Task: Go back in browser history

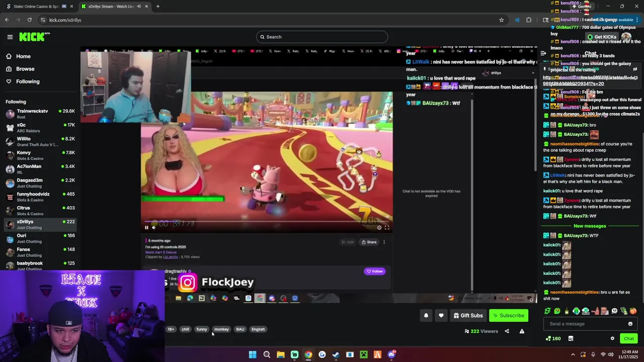Action: coord(7,20)
